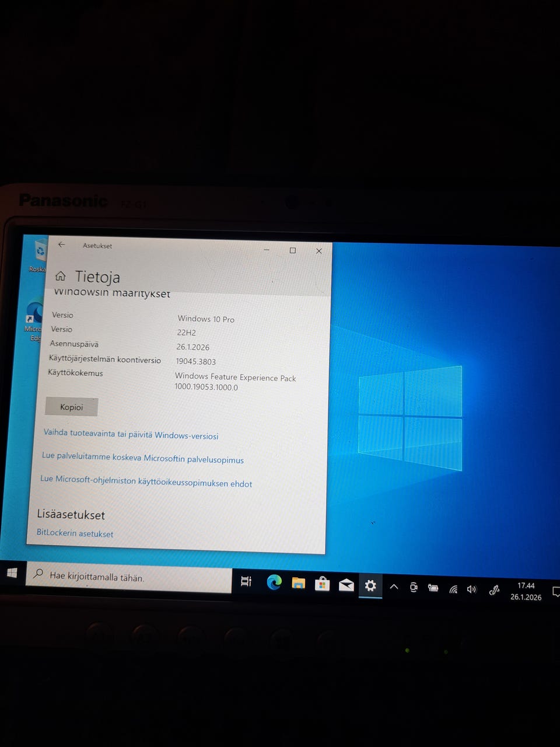Click the '22H2' version value
The width and height of the screenshot is (560, 747).
point(186,332)
